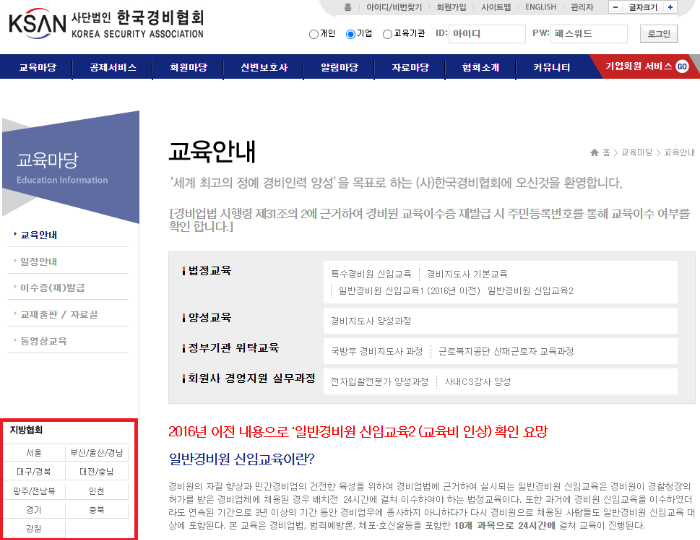Open 대전/충남 regional association
The width and height of the screenshot is (700, 540).
(96, 472)
